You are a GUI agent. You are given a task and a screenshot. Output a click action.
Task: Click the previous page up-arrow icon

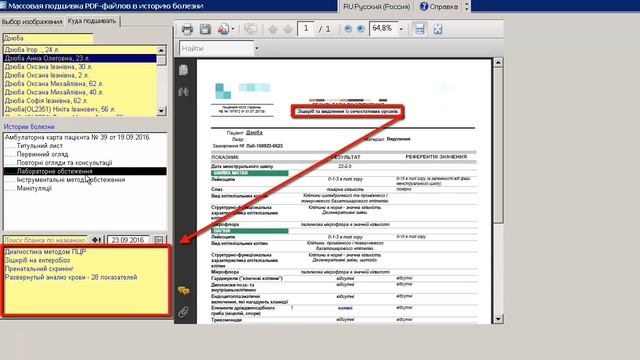273,29
